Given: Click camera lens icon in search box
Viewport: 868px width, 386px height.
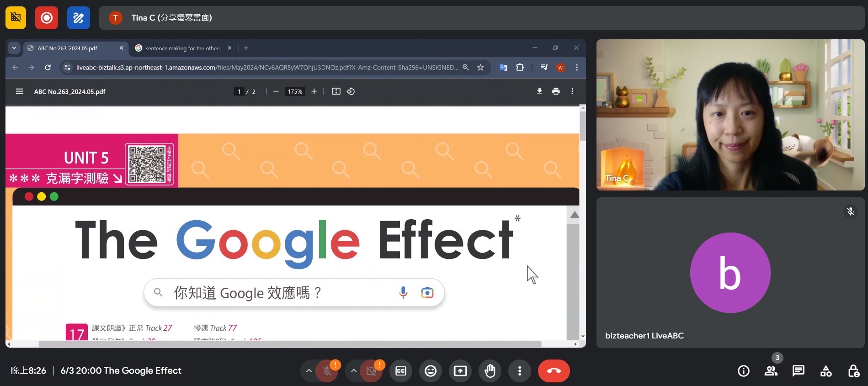Looking at the screenshot, I should click(427, 292).
